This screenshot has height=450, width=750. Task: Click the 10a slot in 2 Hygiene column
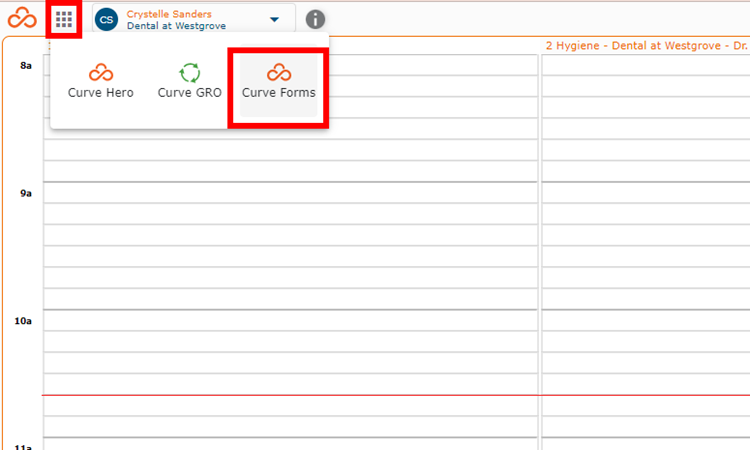[x=646, y=320]
